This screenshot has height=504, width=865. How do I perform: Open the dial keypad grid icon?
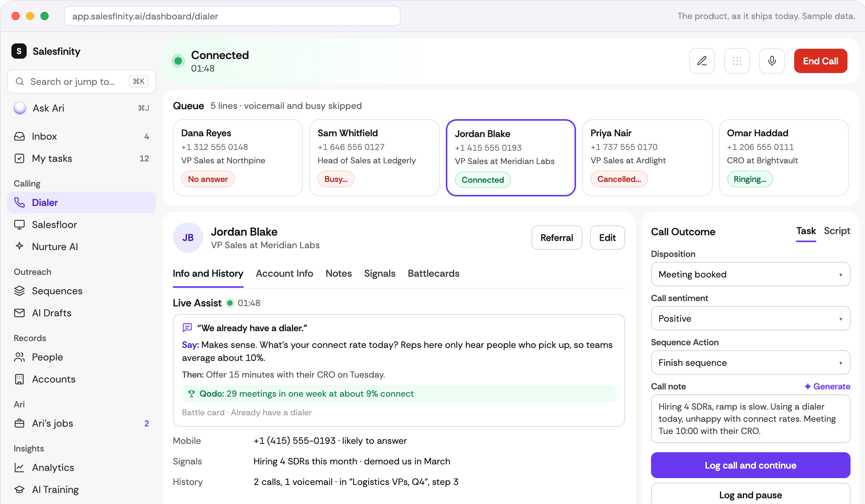pos(737,61)
